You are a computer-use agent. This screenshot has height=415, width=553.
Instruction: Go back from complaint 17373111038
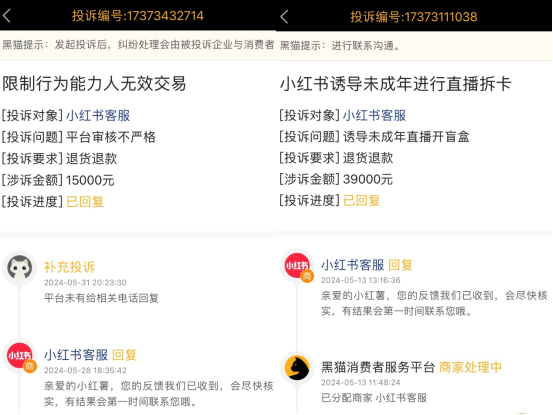pos(284,17)
